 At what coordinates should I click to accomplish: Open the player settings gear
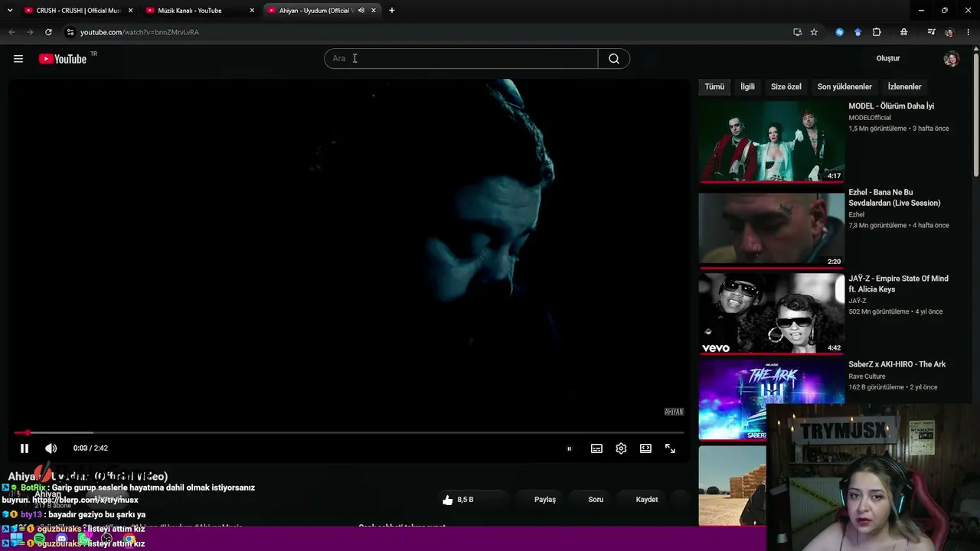[x=621, y=448]
